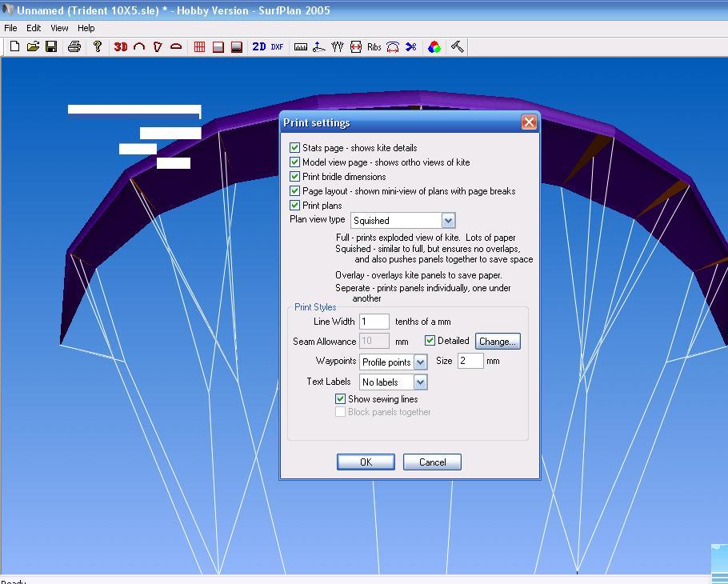The width and height of the screenshot is (728, 584).
Task: Open the Ribs toolbar icon
Action: (374, 47)
